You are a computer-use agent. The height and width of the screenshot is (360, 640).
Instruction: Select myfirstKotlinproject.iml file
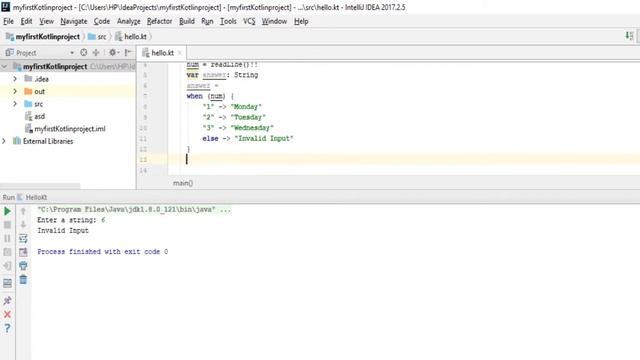pyautogui.click(x=65, y=129)
